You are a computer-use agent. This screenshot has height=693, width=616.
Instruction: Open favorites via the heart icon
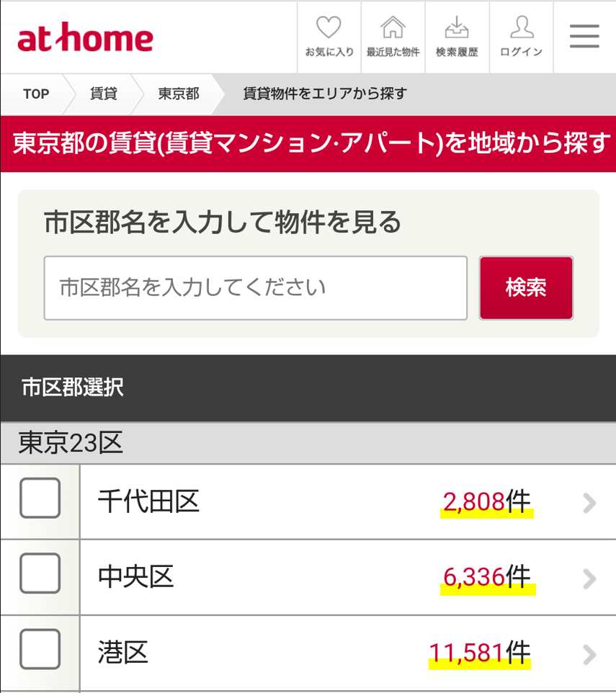[x=329, y=37]
